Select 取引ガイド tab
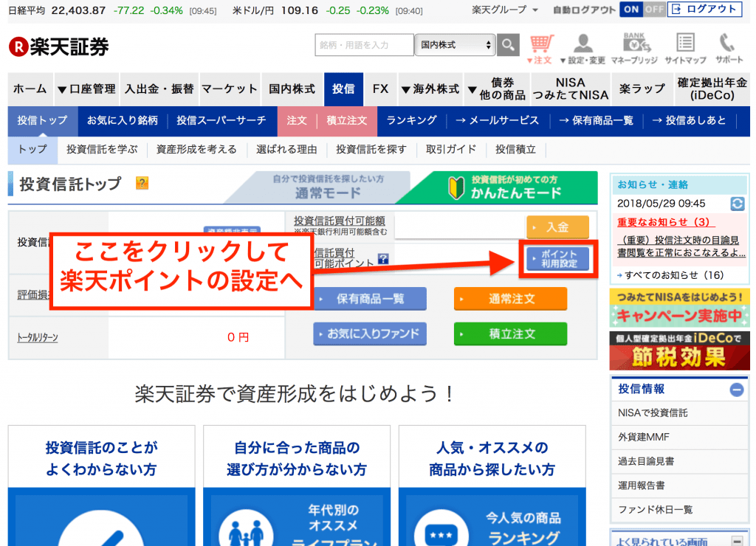This screenshot has height=546, width=756. [x=451, y=150]
